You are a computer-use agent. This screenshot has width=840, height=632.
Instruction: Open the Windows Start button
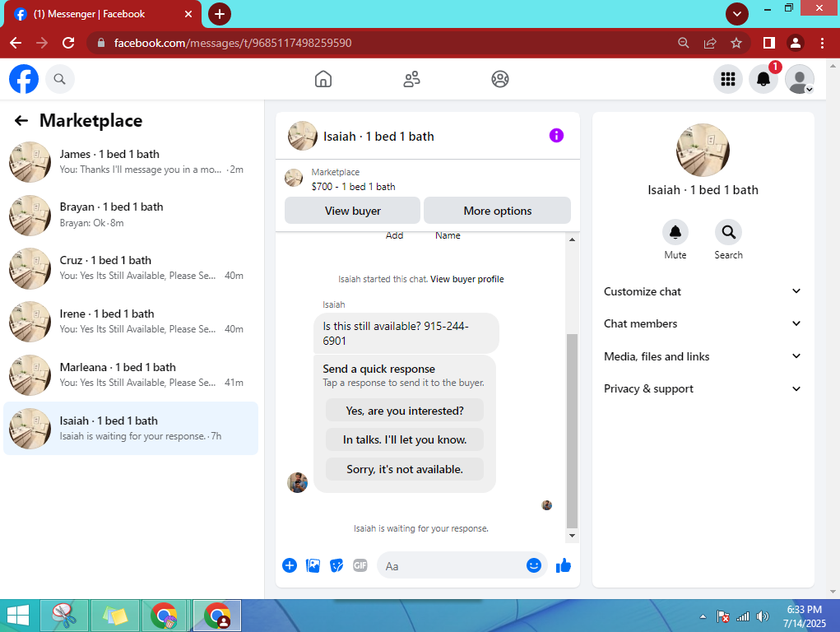18,616
